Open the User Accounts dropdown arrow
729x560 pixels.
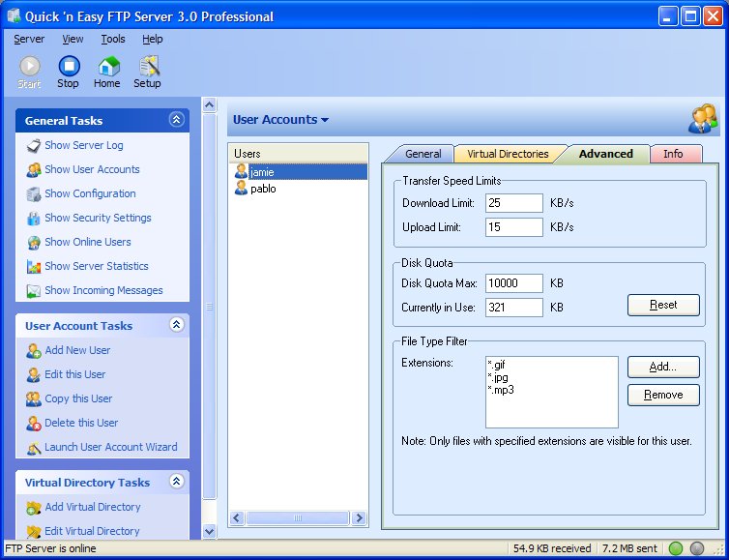click(x=325, y=120)
